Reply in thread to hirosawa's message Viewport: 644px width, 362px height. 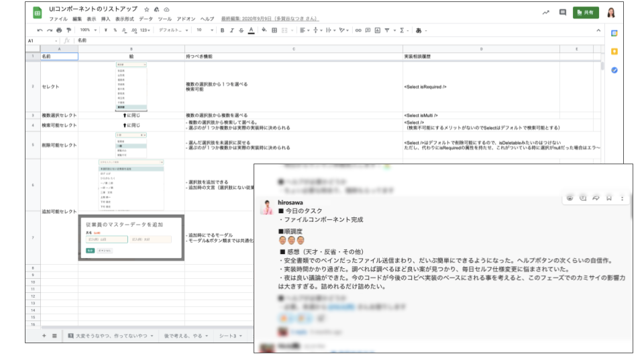pos(583,198)
